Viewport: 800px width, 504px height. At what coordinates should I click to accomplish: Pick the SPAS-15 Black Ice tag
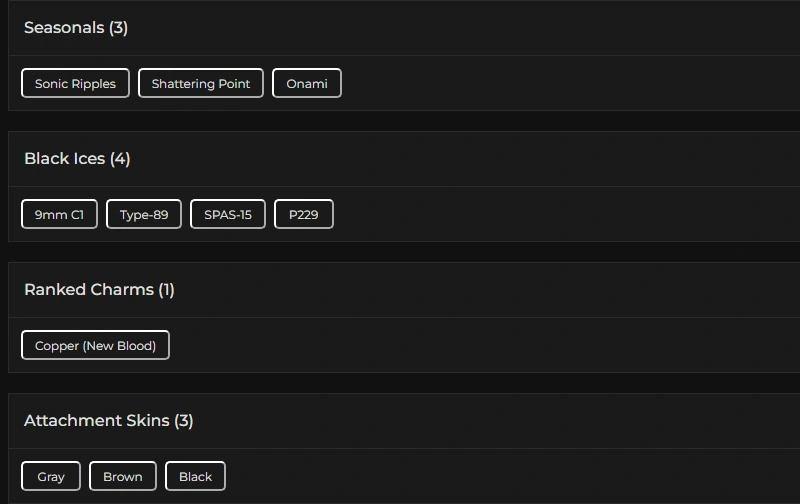coord(228,215)
